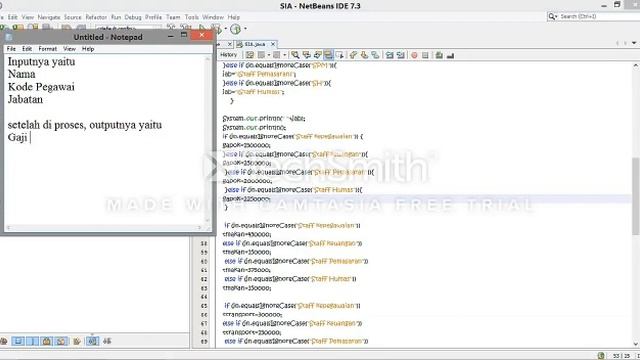
Task: Focus the NetBeans Search box
Action: pos(594,16)
